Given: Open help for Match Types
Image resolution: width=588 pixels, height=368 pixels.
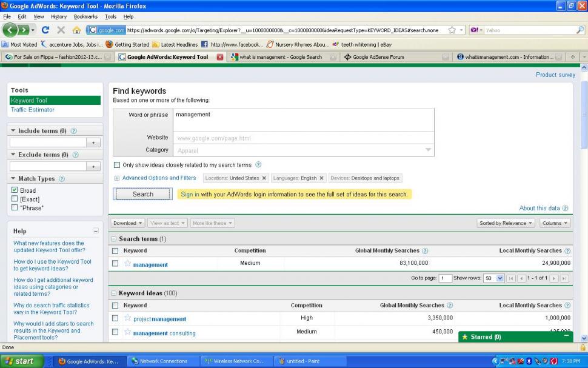Looking at the screenshot, I should 62,179.
